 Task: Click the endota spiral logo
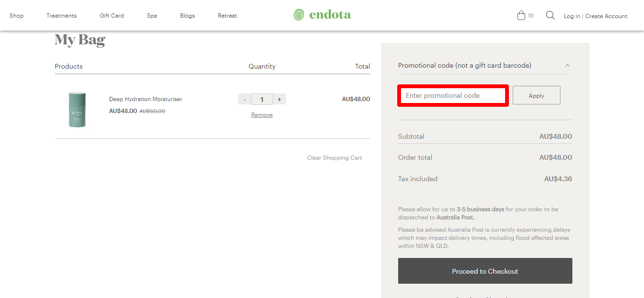coord(300,14)
